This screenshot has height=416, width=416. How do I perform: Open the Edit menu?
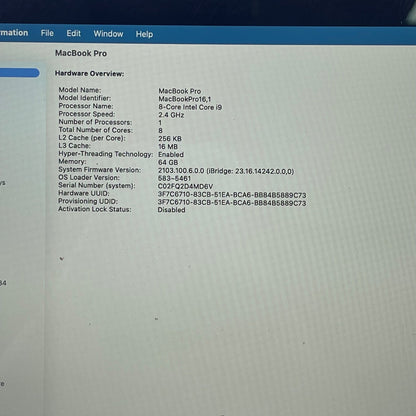73,33
